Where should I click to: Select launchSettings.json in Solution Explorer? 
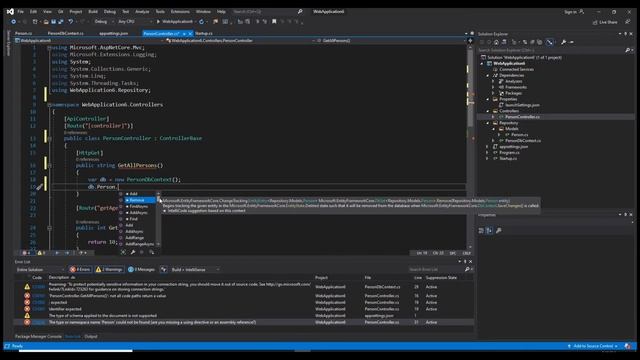click(522, 105)
